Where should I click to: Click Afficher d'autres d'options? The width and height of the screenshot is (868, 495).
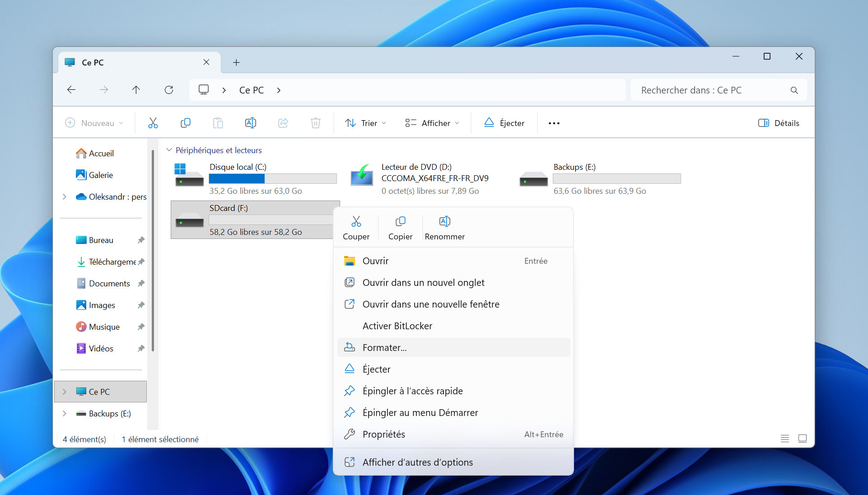453,462
